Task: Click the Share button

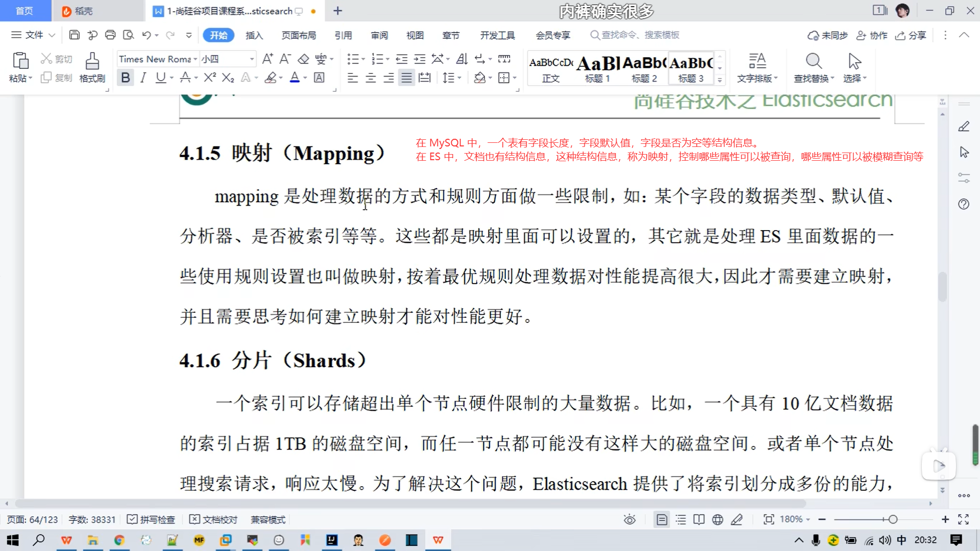Action: click(911, 35)
